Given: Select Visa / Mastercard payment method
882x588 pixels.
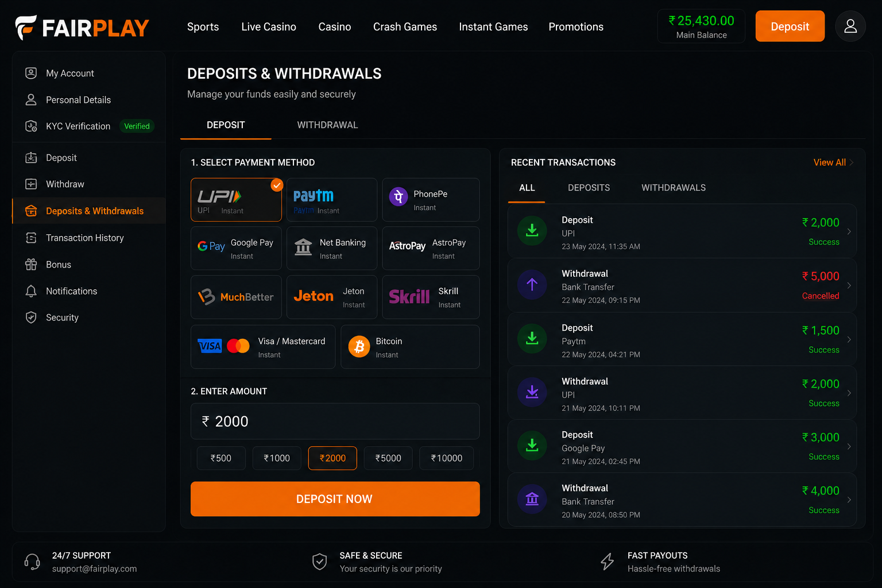Looking at the screenshot, I should click(x=263, y=347).
